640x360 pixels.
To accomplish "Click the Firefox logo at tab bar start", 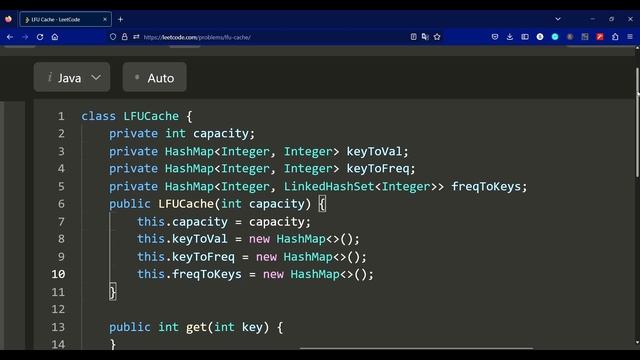I will (x=8, y=19).
